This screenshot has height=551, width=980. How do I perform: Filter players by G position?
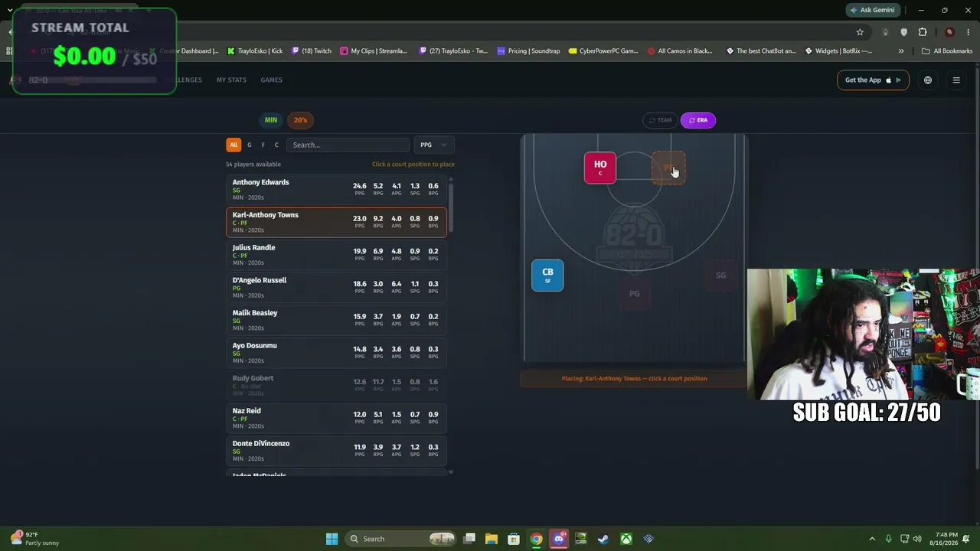click(249, 145)
